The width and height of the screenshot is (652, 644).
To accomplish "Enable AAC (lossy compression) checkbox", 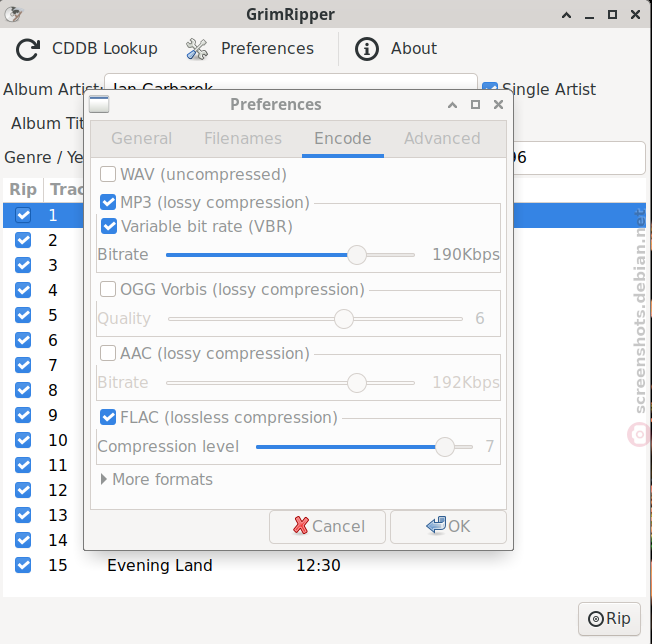I will tap(108, 353).
